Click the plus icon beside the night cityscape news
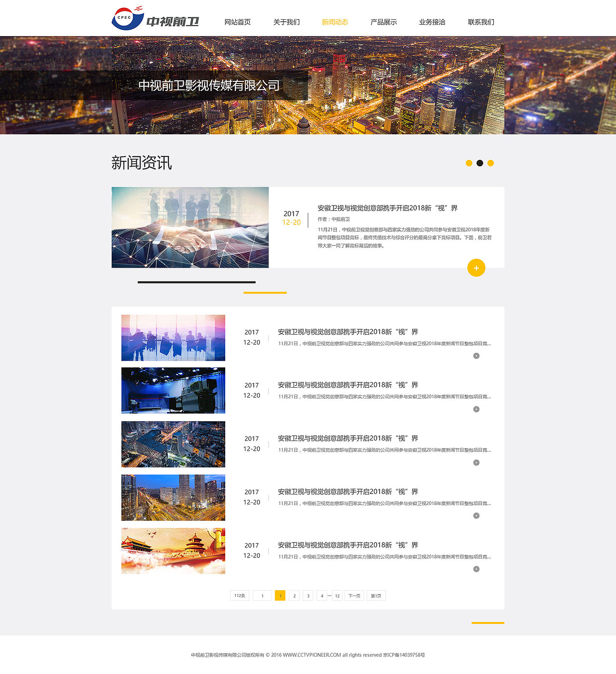616x674 pixels. coord(476,462)
